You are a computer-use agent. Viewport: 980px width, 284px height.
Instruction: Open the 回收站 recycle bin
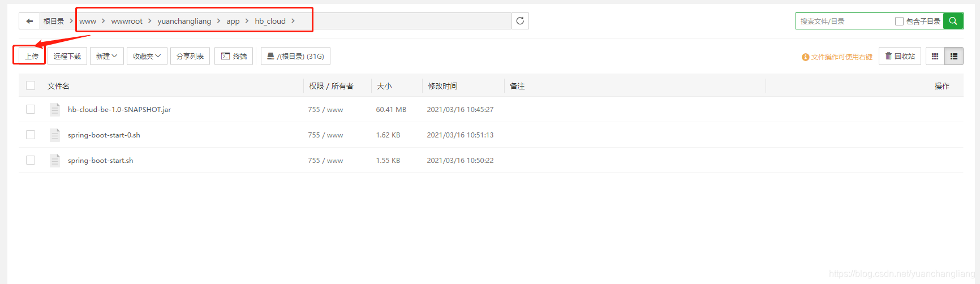(900, 56)
